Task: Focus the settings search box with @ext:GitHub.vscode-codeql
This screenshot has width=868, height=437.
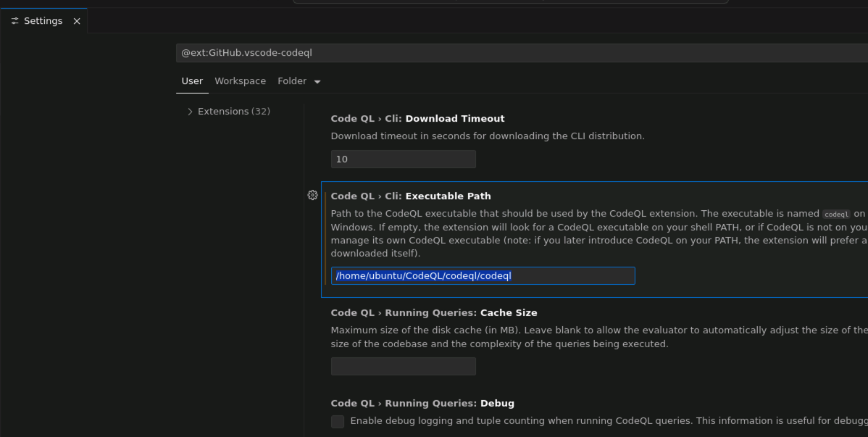Action: click(x=522, y=53)
